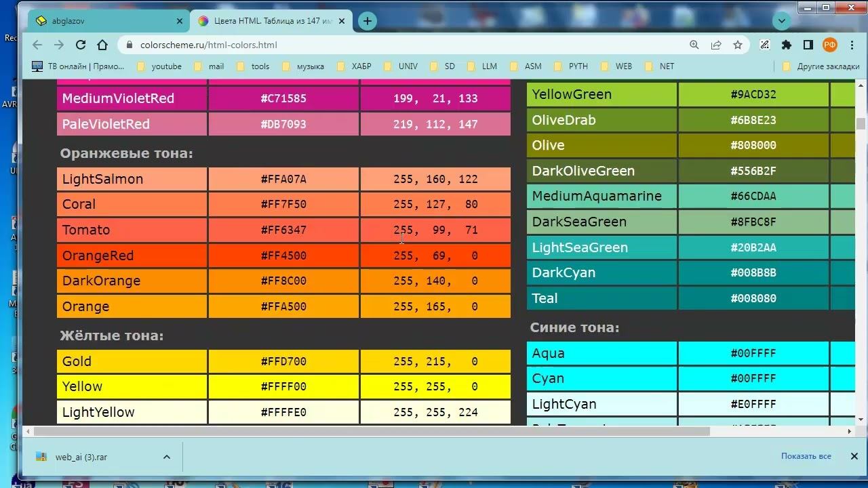Go back to previous page
This screenshot has width=868, height=488.
click(37, 45)
